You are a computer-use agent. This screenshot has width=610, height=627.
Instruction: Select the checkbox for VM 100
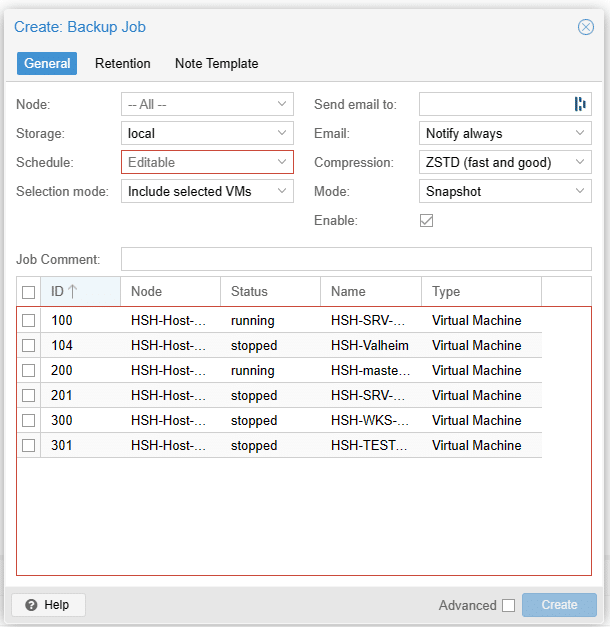29,321
